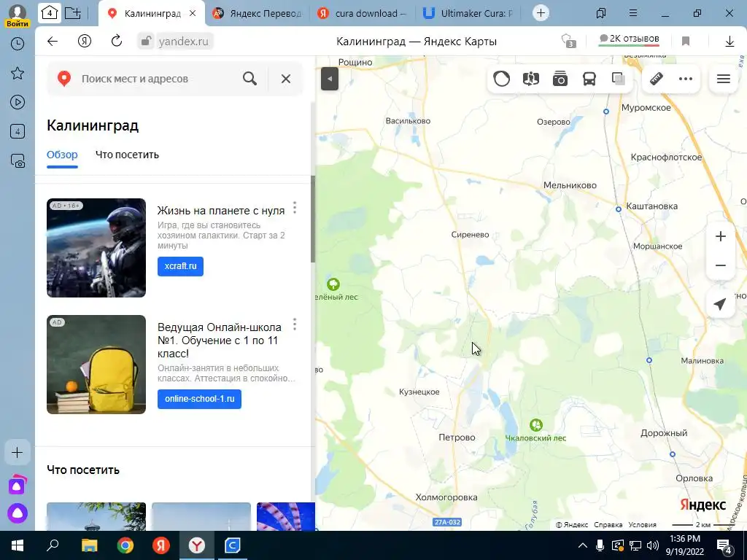Open a new browser tab

point(541,13)
